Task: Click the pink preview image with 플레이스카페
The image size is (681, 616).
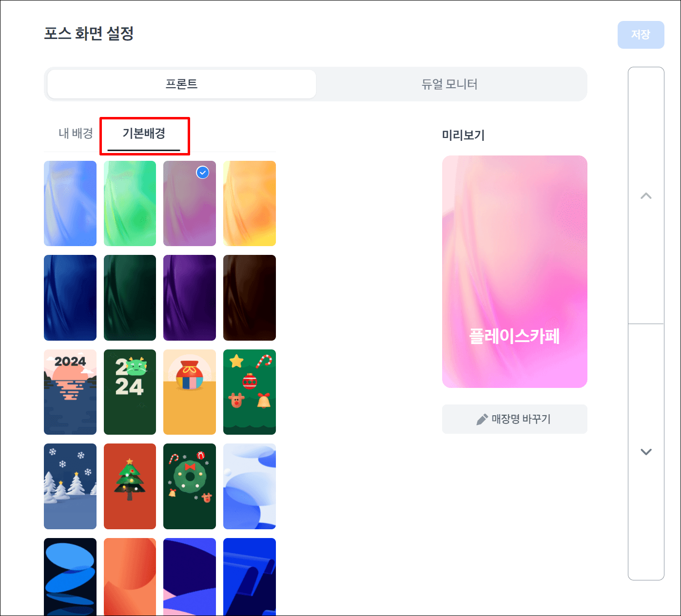Action: (514, 271)
